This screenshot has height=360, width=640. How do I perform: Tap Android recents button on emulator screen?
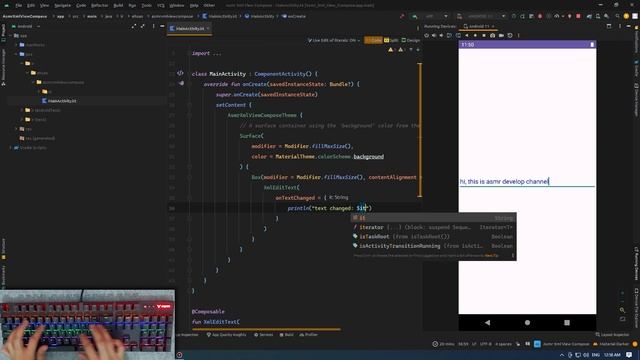pyautogui.click(x=567, y=322)
